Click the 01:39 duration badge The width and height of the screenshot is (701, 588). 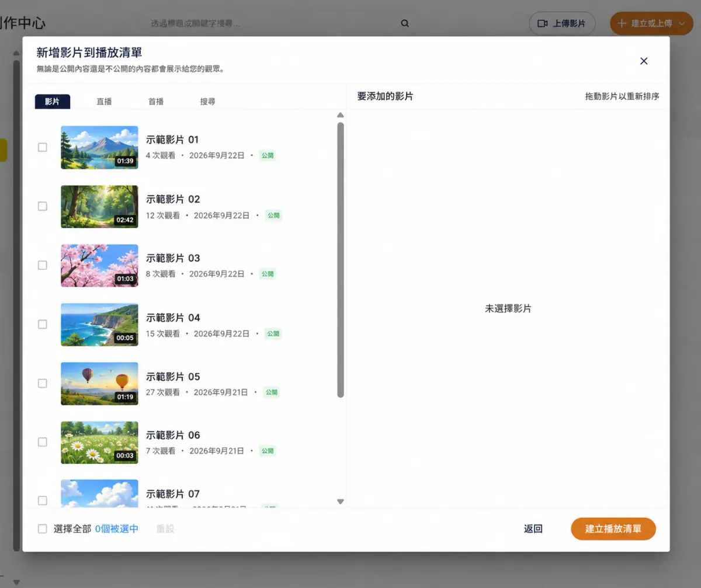pyautogui.click(x=125, y=161)
